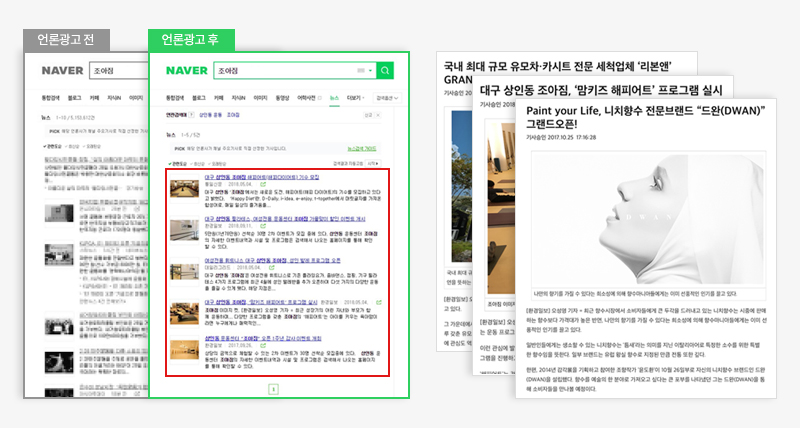Click thumbnail of fifth news result
800x428 pixels.
[x=184, y=350]
